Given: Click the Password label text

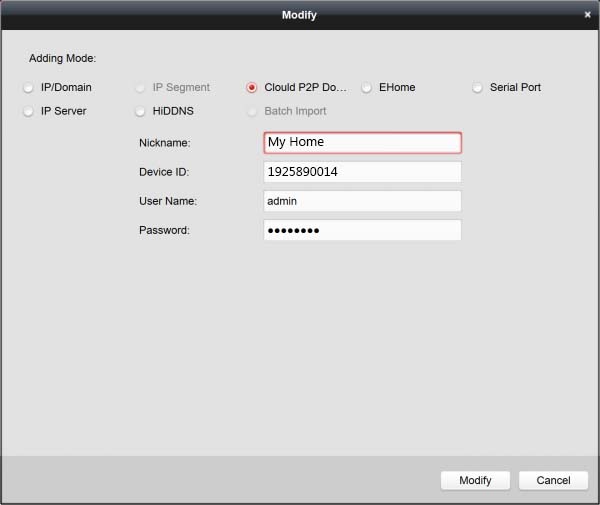Looking at the screenshot, I should point(164,230).
